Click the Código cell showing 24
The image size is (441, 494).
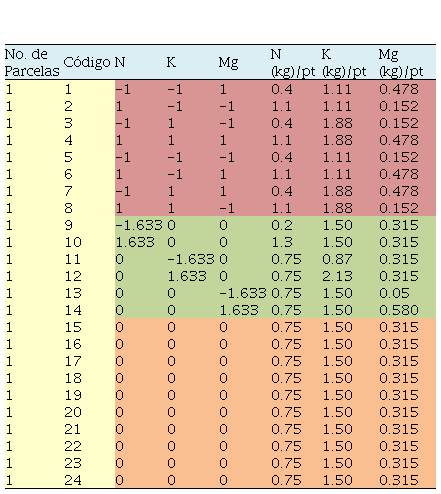(73, 480)
